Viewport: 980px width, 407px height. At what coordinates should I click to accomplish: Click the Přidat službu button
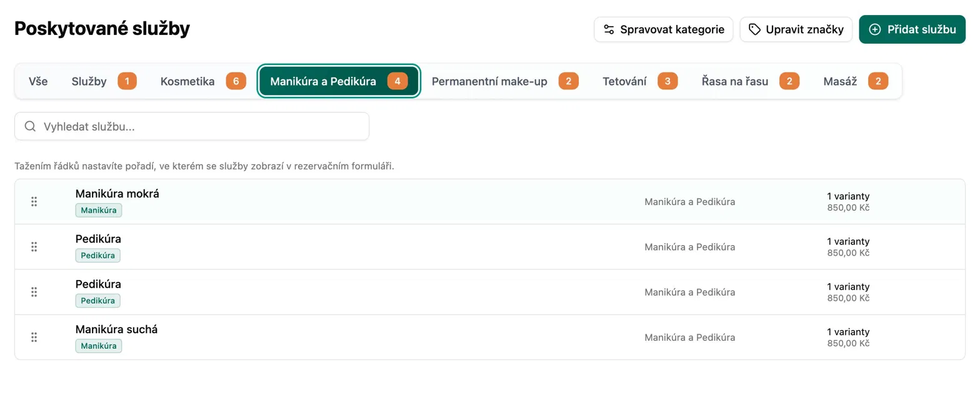912,29
